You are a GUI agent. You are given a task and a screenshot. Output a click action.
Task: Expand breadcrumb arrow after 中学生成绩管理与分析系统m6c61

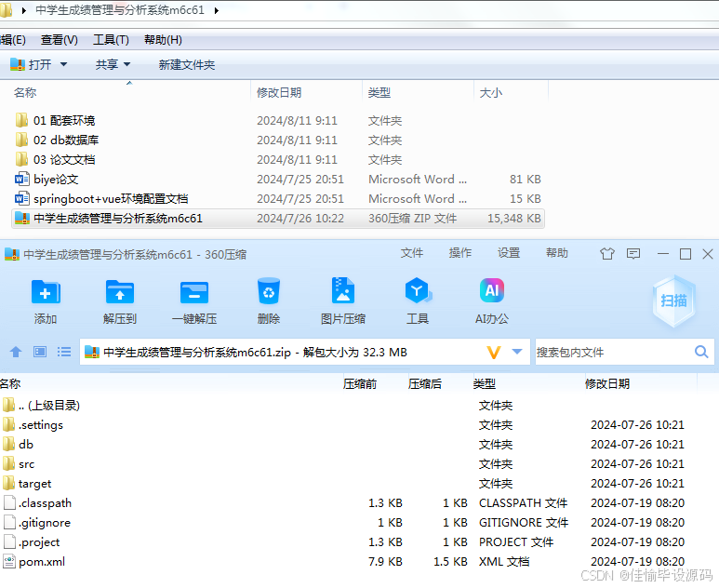217,10
